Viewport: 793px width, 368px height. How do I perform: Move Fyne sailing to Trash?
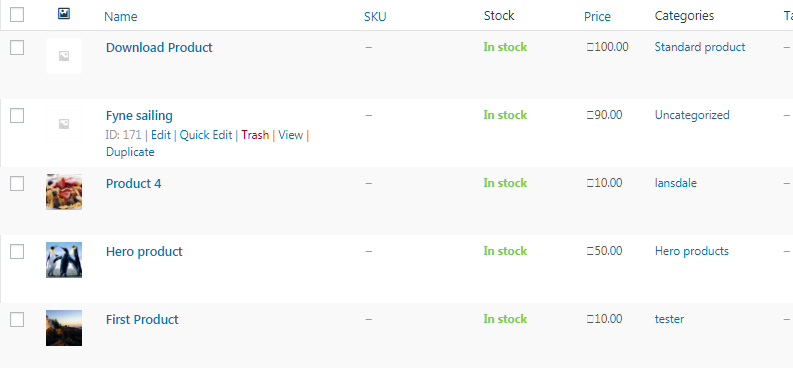coord(255,135)
